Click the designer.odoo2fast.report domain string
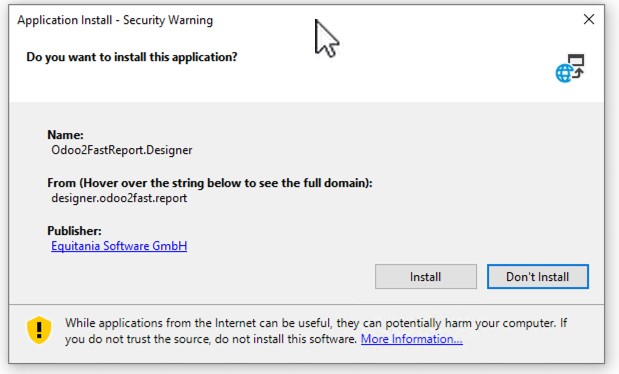Image resolution: width=619 pixels, height=374 pixels. pos(119,198)
